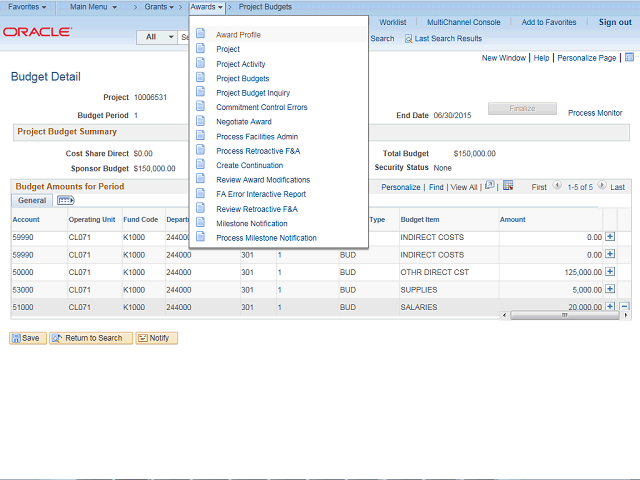Click the Save button
Screen dimensions: 640x480
point(26,338)
